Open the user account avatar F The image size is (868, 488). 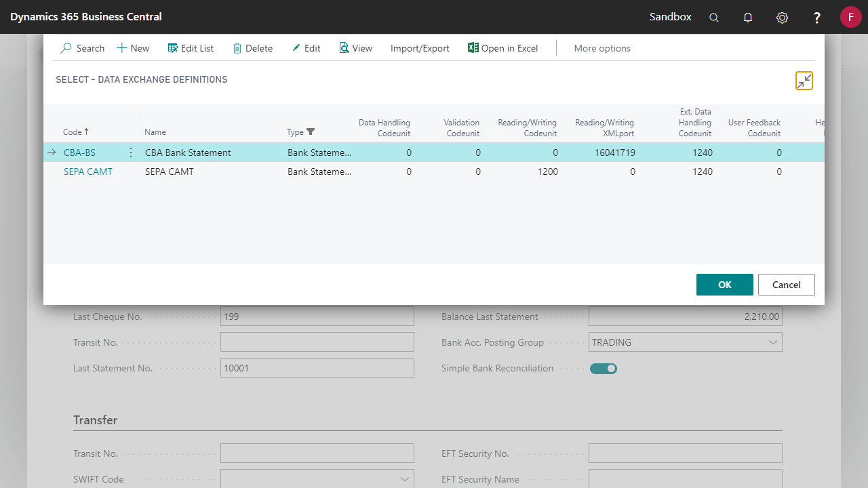pos(850,17)
